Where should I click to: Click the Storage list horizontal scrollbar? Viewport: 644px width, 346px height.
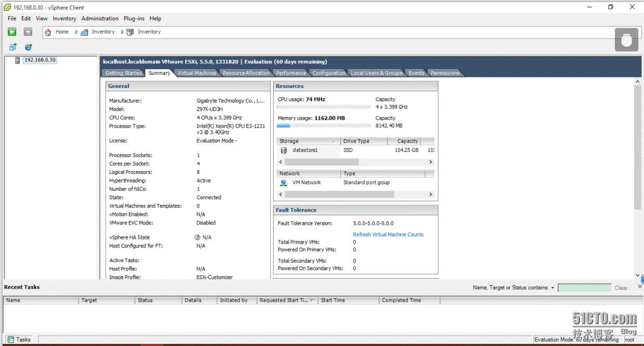click(x=356, y=162)
